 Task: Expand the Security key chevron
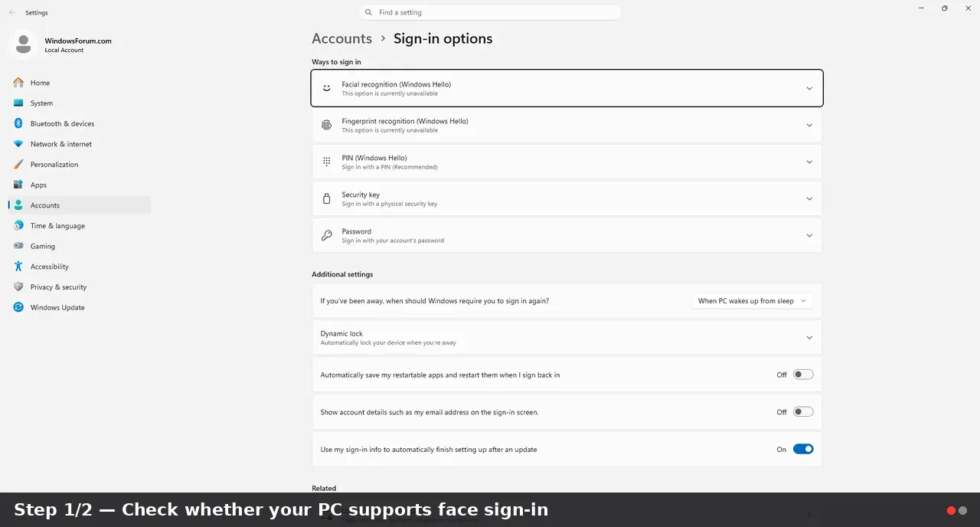pyautogui.click(x=809, y=198)
